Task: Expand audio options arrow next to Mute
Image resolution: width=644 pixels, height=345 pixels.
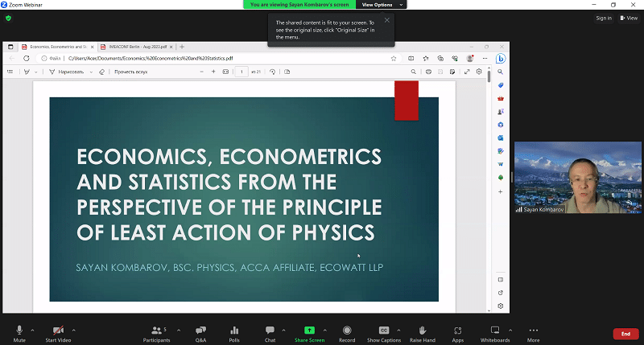Action: click(32, 330)
